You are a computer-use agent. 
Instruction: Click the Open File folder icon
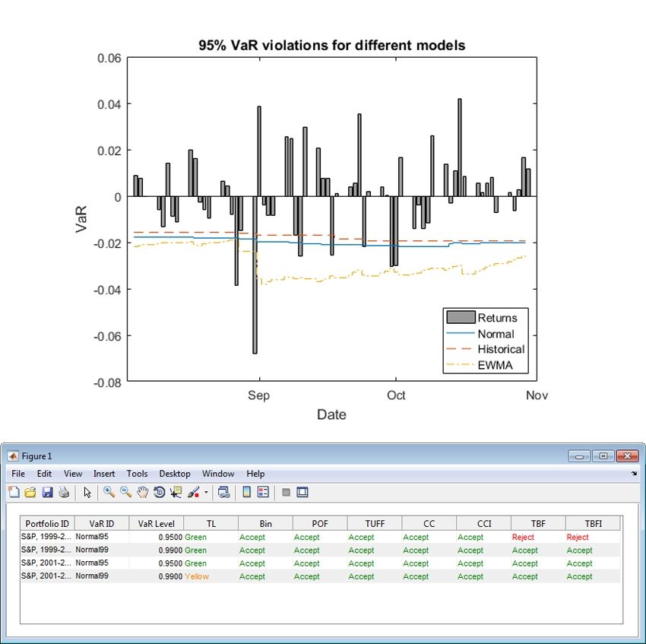30,492
